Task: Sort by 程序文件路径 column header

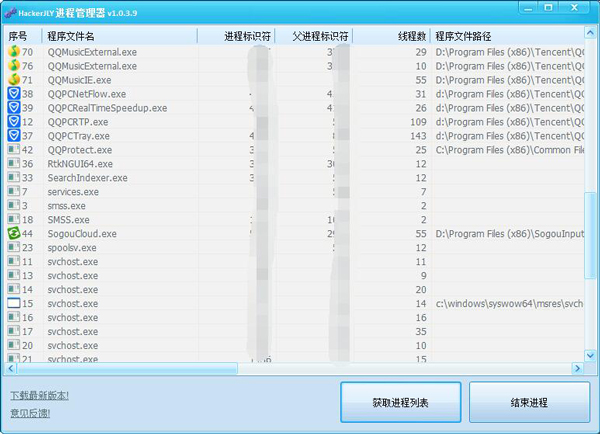Action: pyautogui.click(x=507, y=36)
